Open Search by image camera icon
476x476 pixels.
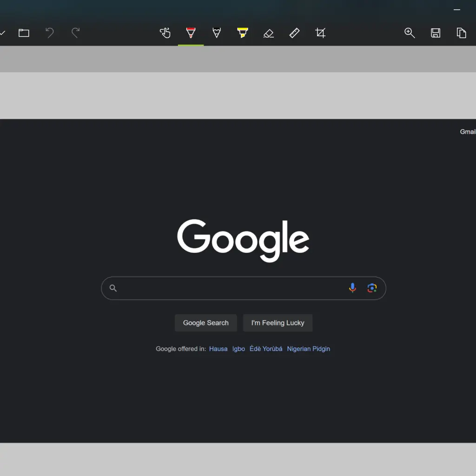click(x=372, y=288)
